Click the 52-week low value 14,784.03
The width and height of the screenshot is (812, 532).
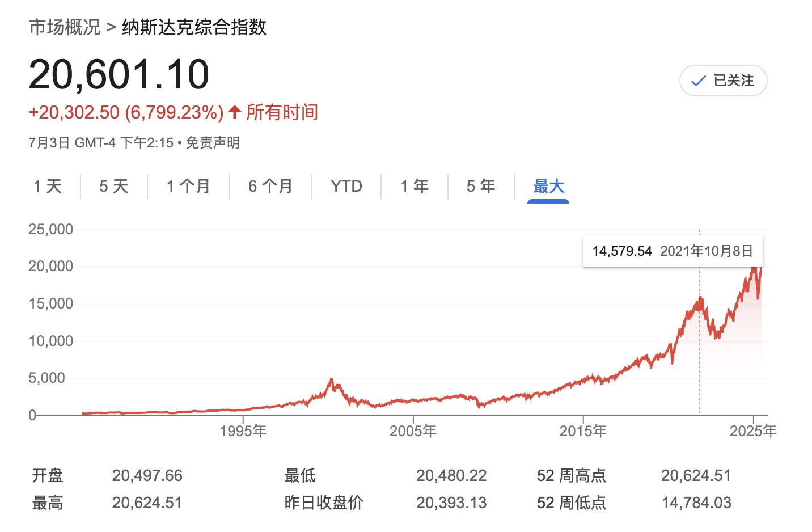696,503
